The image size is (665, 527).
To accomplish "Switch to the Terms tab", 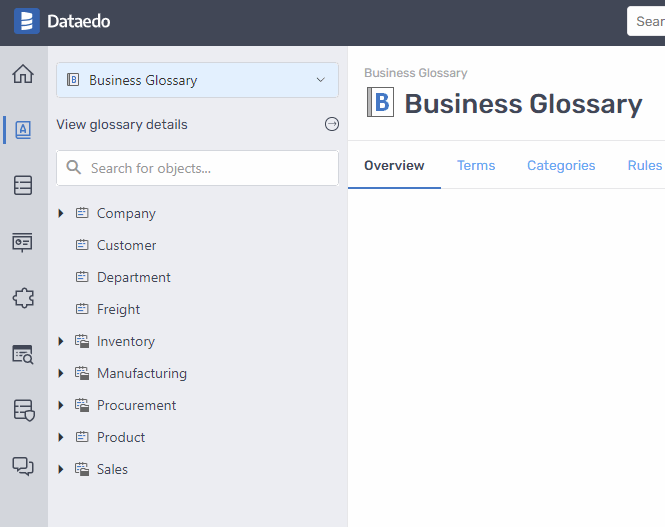I will pyautogui.click(x=476, y=166).
